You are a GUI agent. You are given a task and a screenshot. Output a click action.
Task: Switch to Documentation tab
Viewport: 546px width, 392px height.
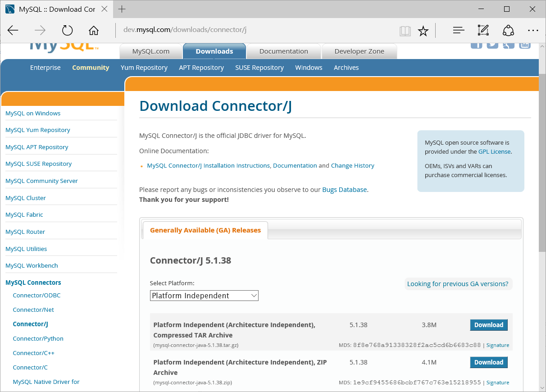[x=284, y=51]
